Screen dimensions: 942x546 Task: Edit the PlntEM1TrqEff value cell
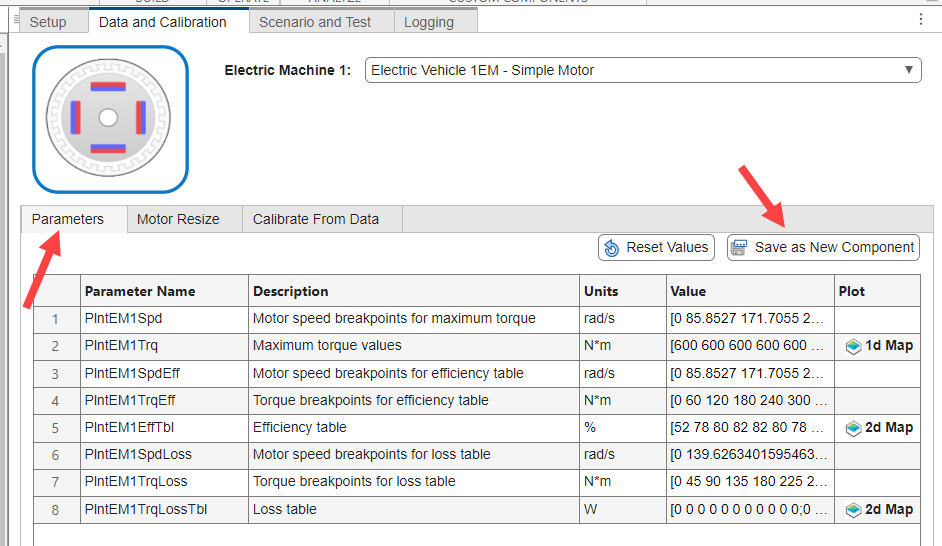tap(750, 401)
